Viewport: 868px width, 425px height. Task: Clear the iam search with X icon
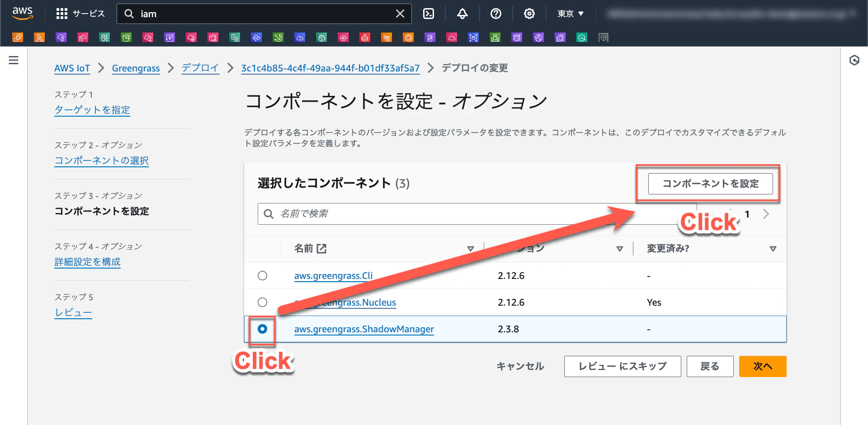pyautogui.click(x=400, y=14)
